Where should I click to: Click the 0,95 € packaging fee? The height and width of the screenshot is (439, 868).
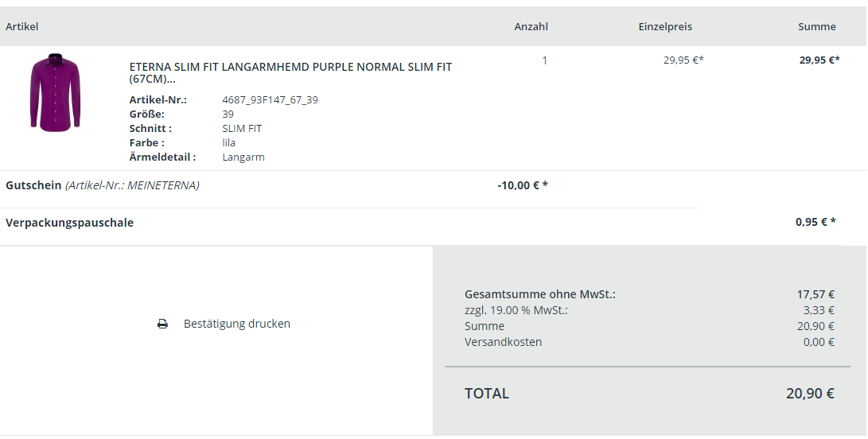coord(815,223)
